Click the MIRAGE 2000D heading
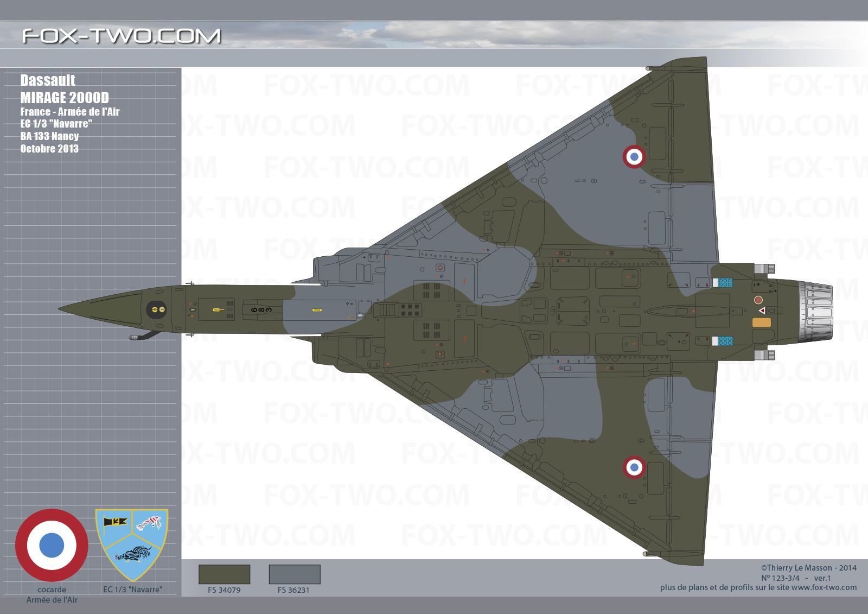The height and width of the screenshot is (614, 868). tap(65, 98)
